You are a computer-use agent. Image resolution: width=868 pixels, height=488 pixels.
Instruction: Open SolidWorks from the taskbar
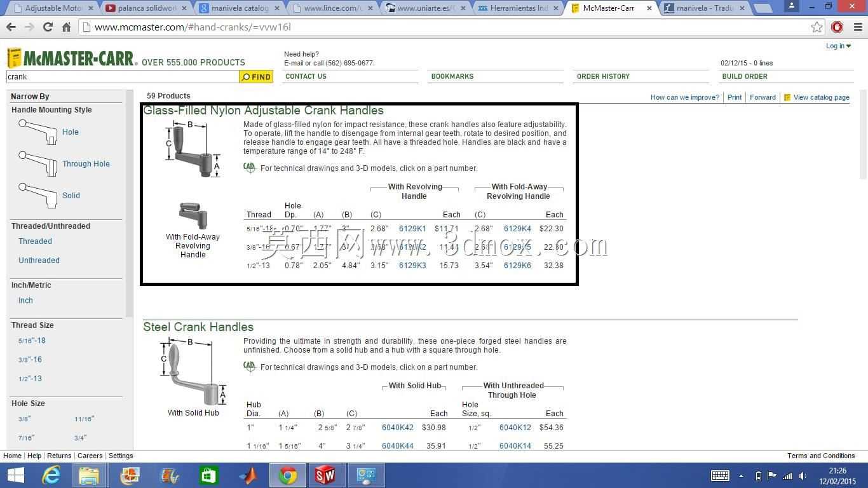(325, 475)
